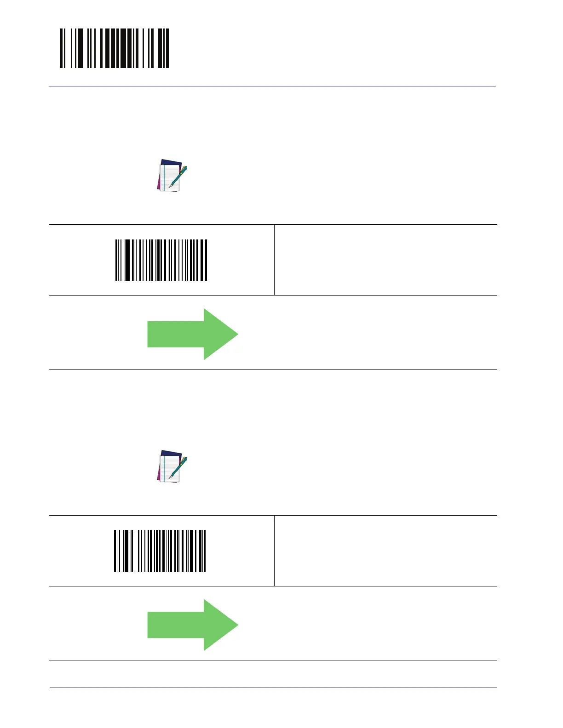Click the thick bars at the left of the header barcode
Image resolution: width=563 pixels, height=728 pixels.
tap(80, 48)
